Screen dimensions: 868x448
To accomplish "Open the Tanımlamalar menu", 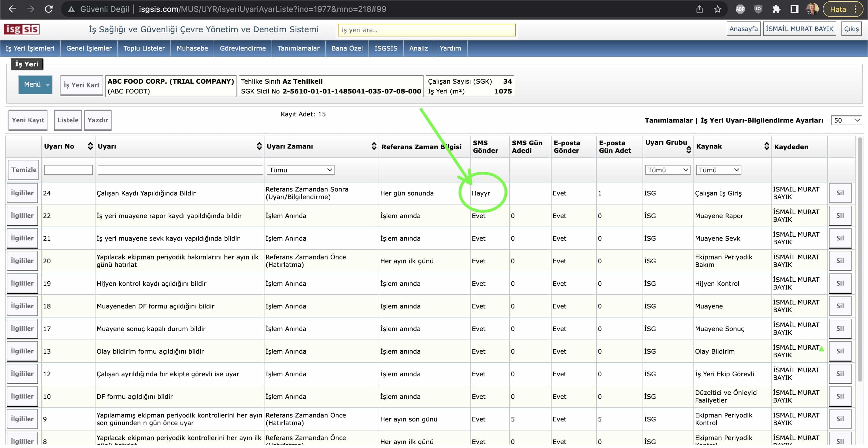I will (298, 48).
